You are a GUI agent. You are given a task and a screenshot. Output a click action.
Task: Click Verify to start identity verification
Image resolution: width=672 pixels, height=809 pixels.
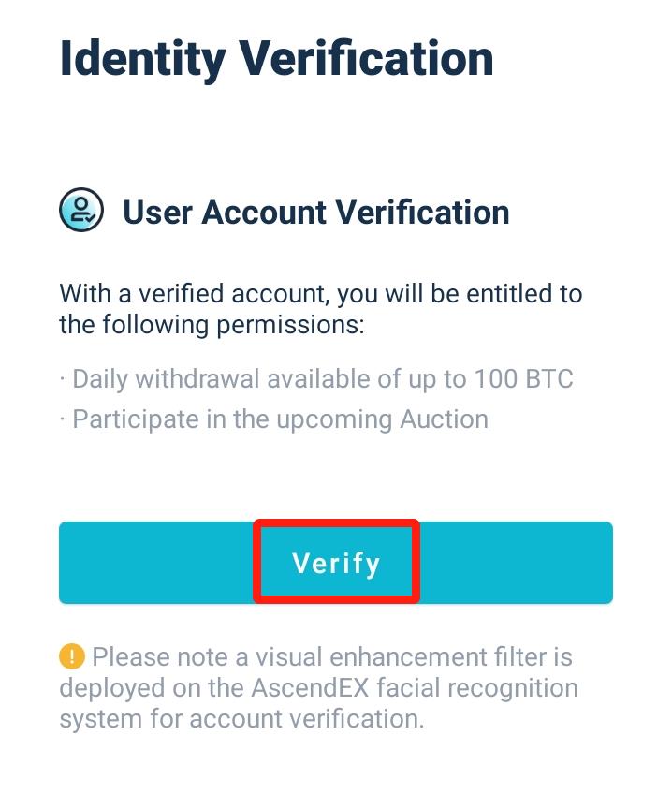pyautogui.click(x=336, y=562)
